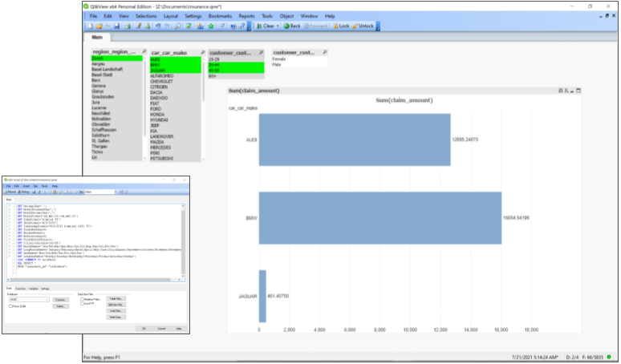Open the Variables tab in Edit Script
Viewport: 621px width, 364px height.
tap(33, 289)
